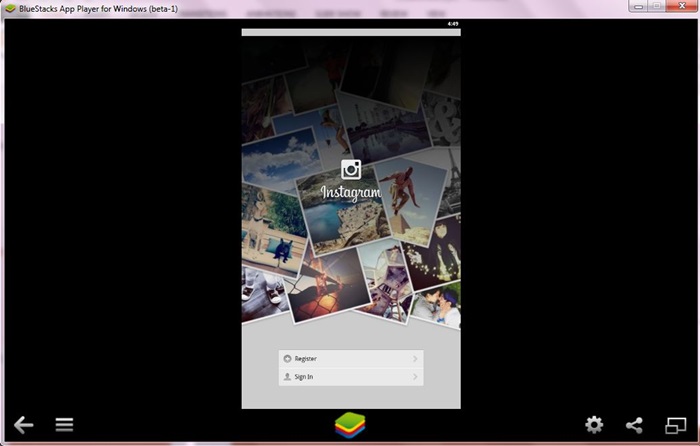Click the black dog on bench photo
Image resolution: width=700 pixels, height=446 pixels.
[273, 232]
